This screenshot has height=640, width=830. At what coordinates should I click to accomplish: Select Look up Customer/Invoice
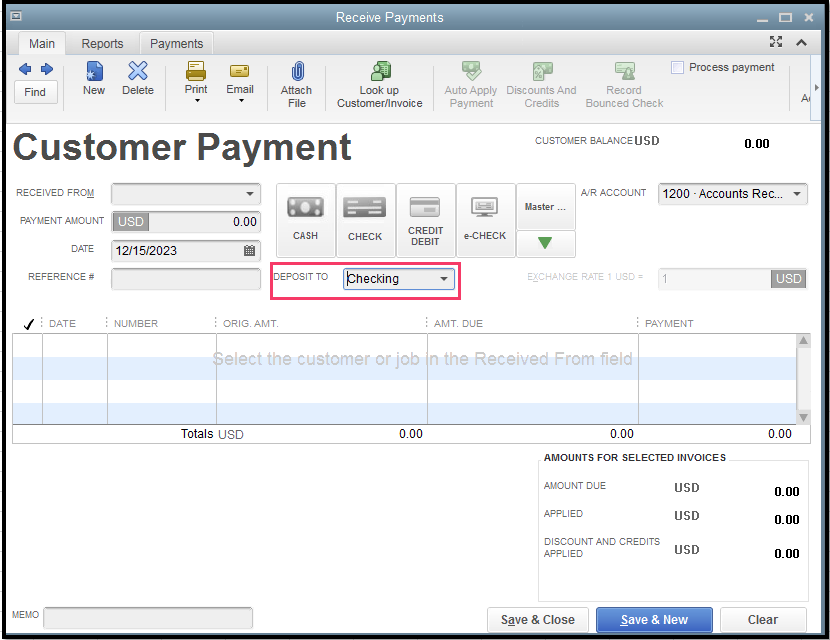coord(379,83)
